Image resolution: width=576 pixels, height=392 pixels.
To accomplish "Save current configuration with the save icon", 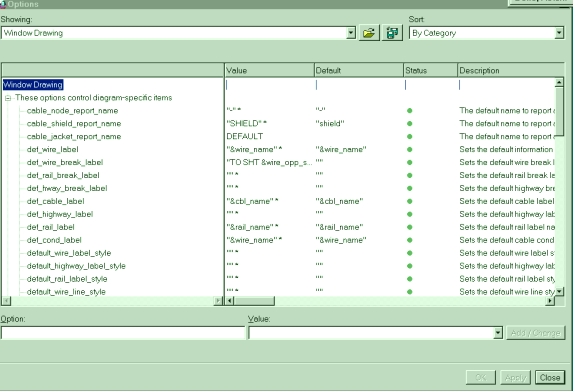I will coord(392,33).
